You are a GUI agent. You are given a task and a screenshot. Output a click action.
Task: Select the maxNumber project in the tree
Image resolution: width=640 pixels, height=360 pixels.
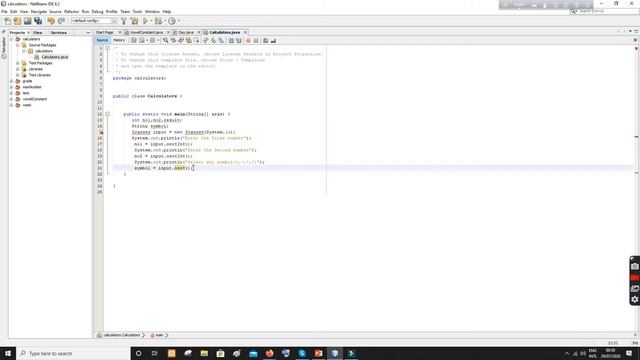pyautogui.click(x=32, y=87)
